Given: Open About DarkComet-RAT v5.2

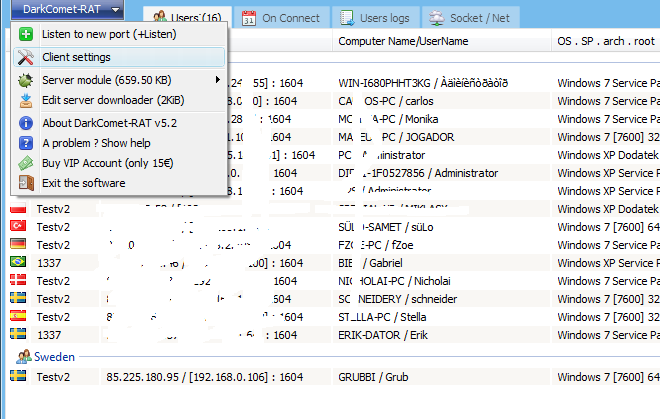Looking at the screenshot, I should (120, 123).
